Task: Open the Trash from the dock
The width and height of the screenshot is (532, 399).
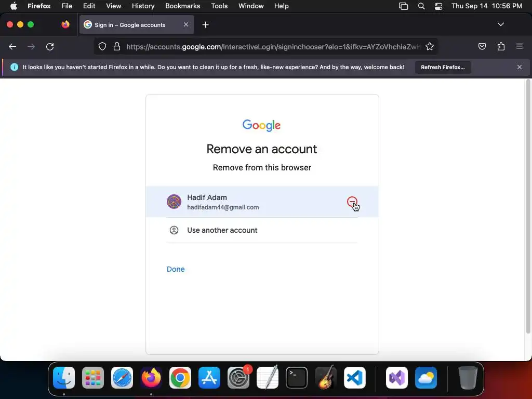Action: (468, 378)
